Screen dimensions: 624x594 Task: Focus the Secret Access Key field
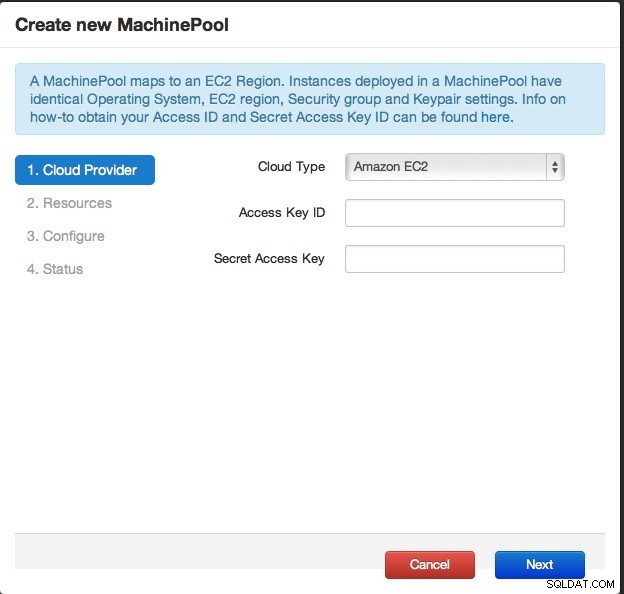pyautogui.click(x=454, y=259)
